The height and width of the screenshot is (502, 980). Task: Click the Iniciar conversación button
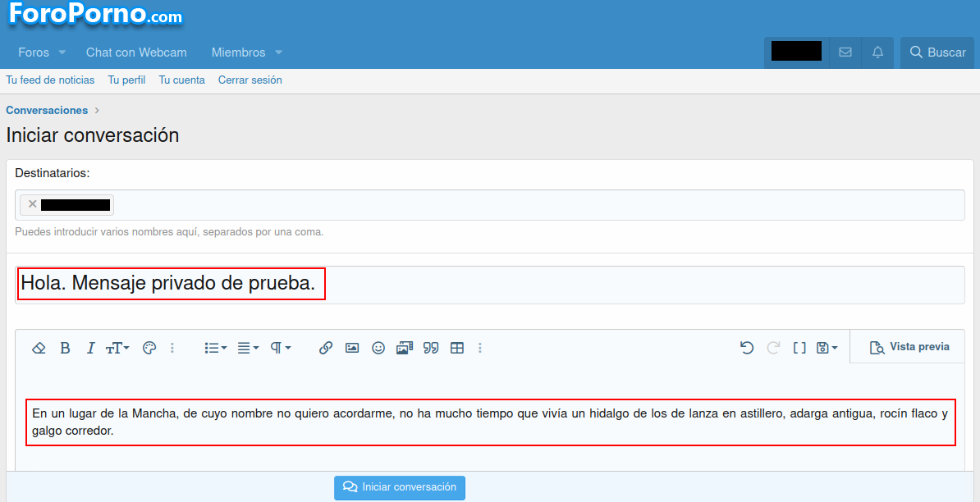(x=400, y=487)
